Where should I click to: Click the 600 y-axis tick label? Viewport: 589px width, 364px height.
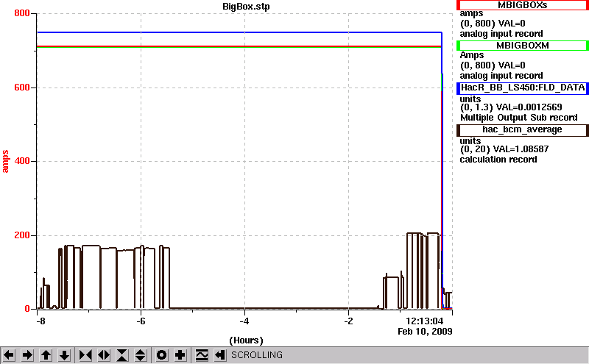[22, 88]
